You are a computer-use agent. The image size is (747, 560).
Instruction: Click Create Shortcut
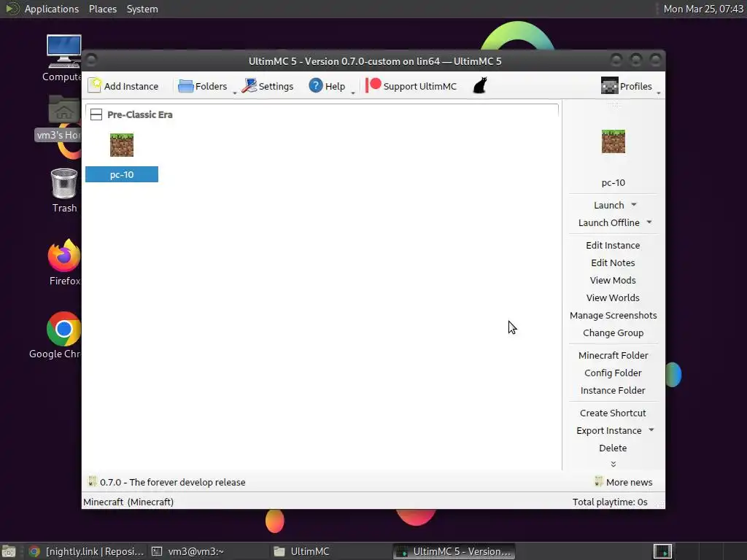coord(613,413)
